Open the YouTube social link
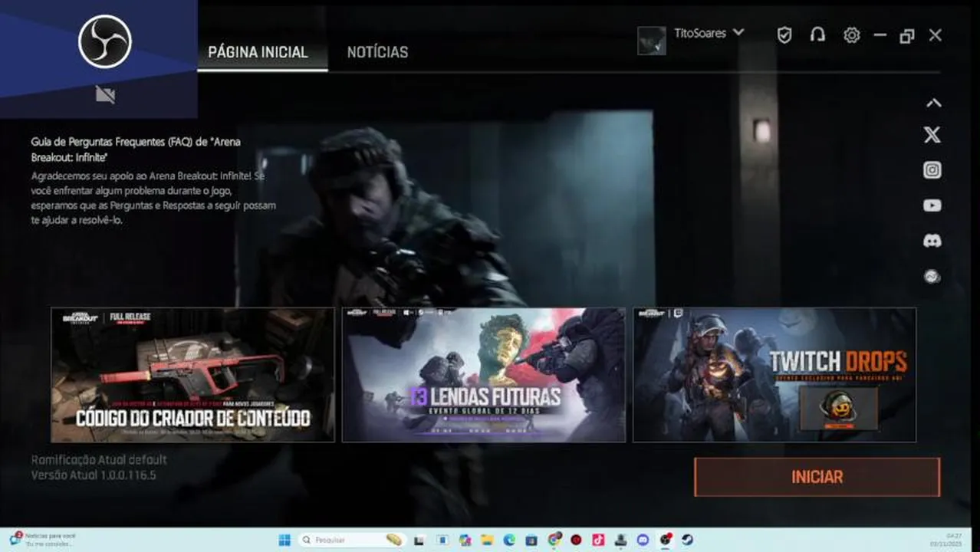The image size is (980, 552). [x=932, y=205]
